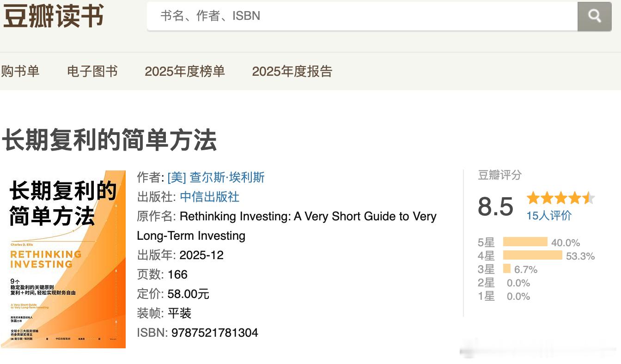Open 购书单 from the navigation bar

[21, 72]
